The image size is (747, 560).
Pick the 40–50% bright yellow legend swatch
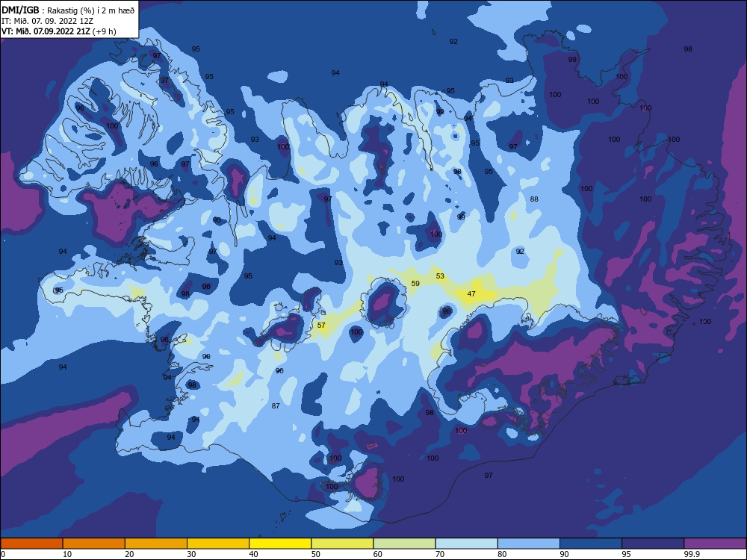click(280, 544)
